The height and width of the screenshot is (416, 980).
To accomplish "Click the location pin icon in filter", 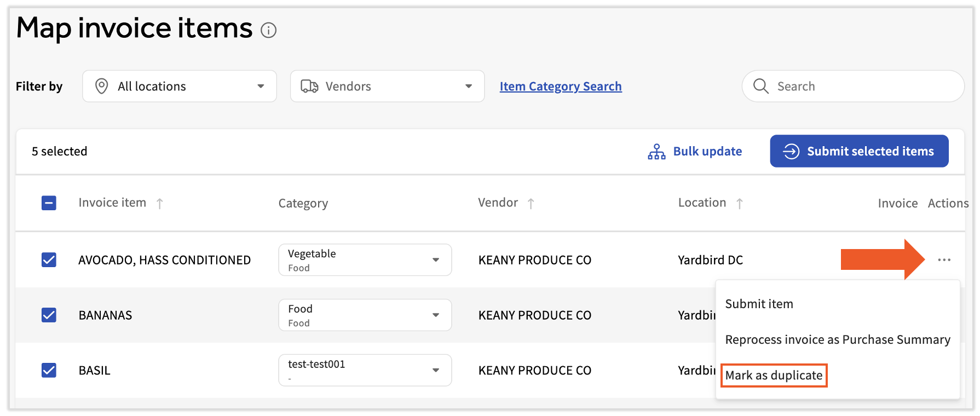I will (x=101, y=86).
